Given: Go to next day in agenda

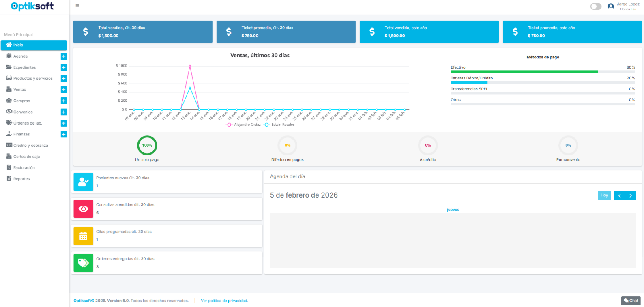Looking at the screenshot, I should click(631, 195).
